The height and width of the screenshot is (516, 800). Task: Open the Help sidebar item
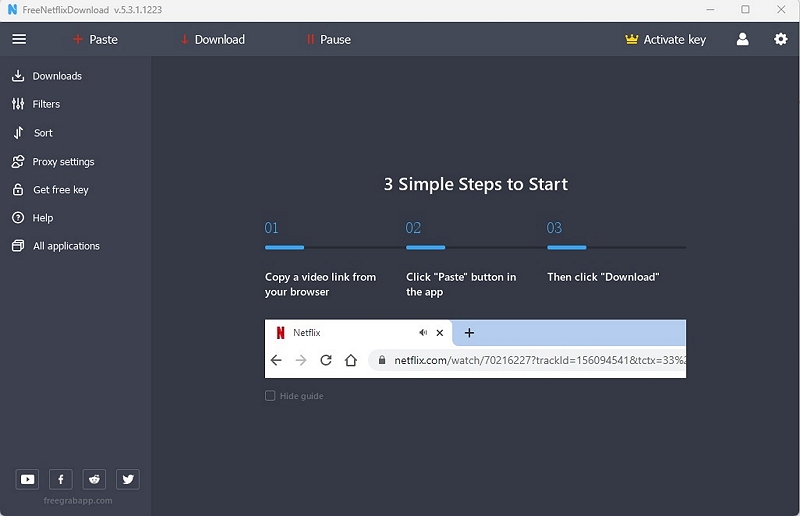tap(43, 218)
